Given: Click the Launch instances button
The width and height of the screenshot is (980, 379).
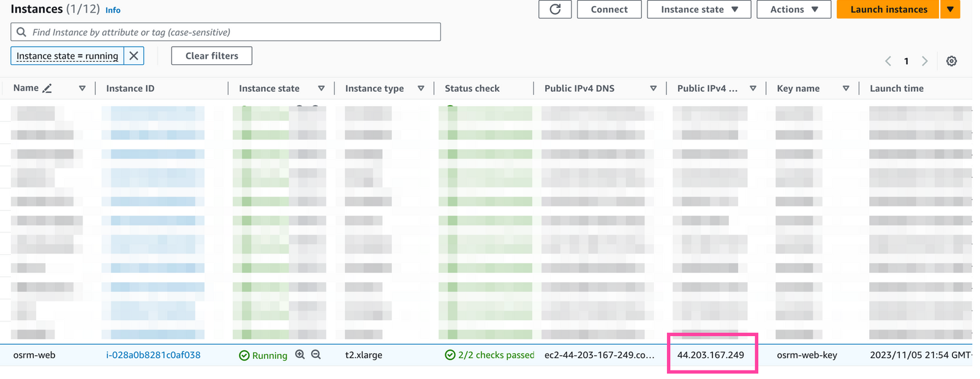Looking at the screenshot, I should pos(888,9).
